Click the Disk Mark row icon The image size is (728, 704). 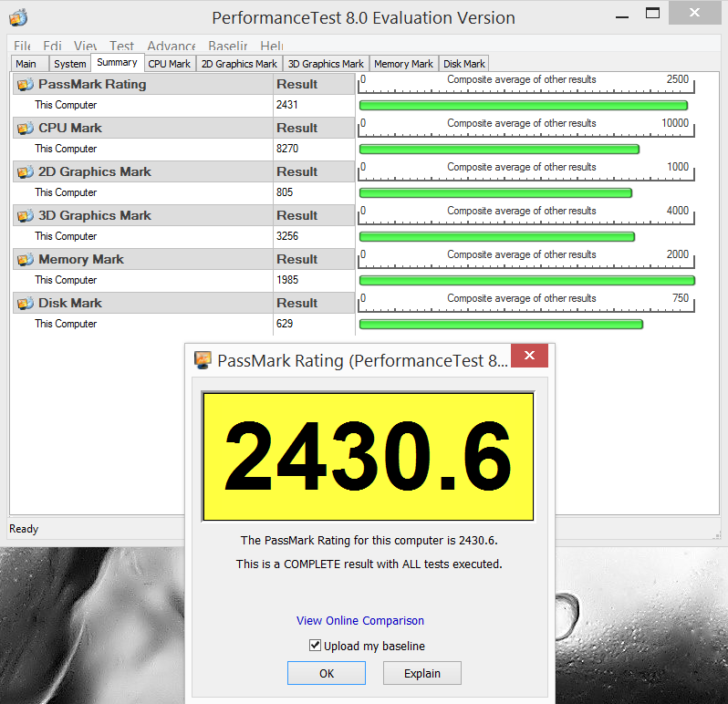(25, 304)
